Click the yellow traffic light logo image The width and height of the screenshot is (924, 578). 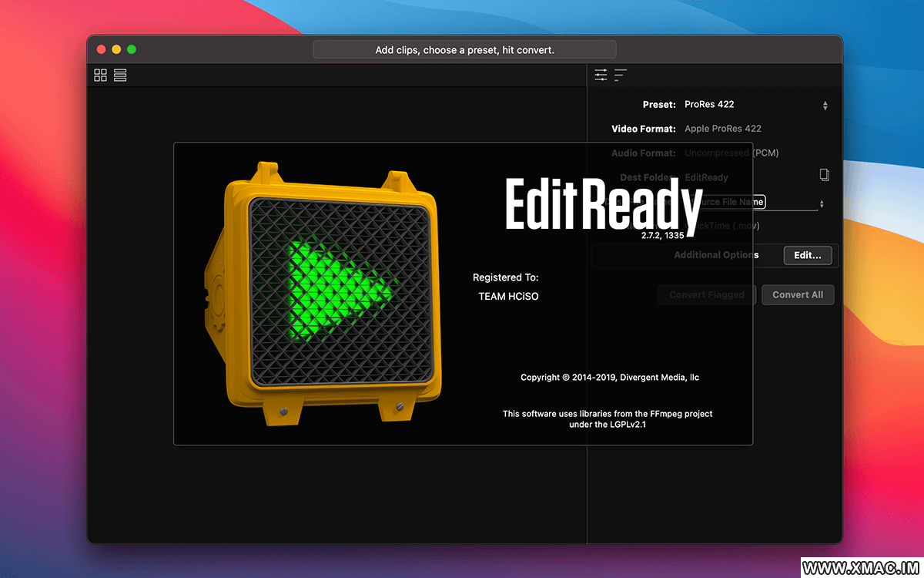point(321,293)
